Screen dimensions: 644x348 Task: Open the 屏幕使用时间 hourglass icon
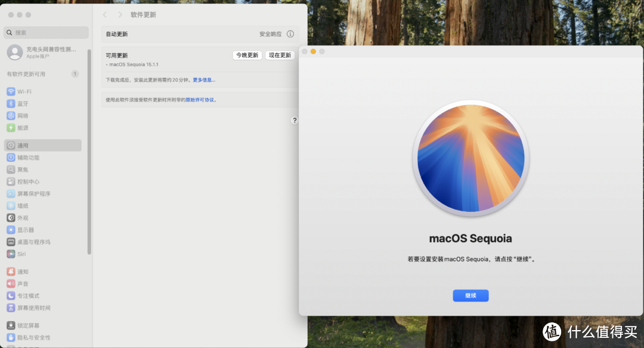(11, 307)
